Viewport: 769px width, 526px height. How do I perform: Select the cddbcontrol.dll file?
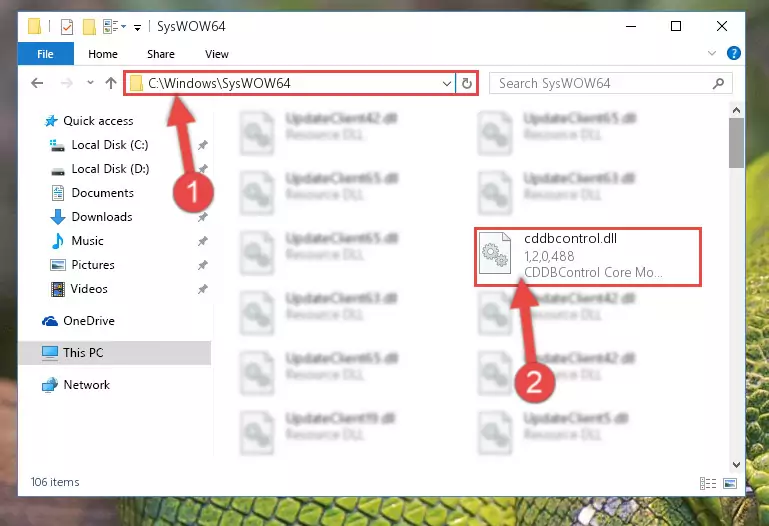[x=588, y=256]
